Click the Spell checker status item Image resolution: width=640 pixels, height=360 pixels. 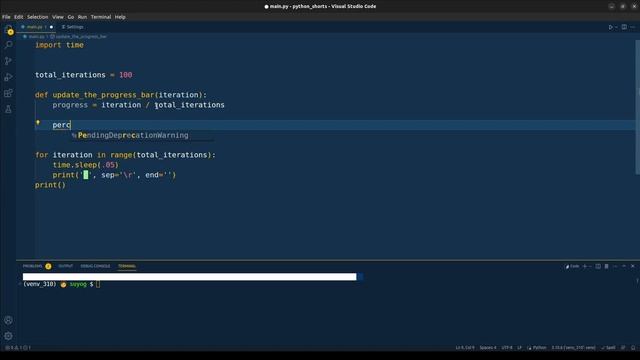[x=608, y=348]
